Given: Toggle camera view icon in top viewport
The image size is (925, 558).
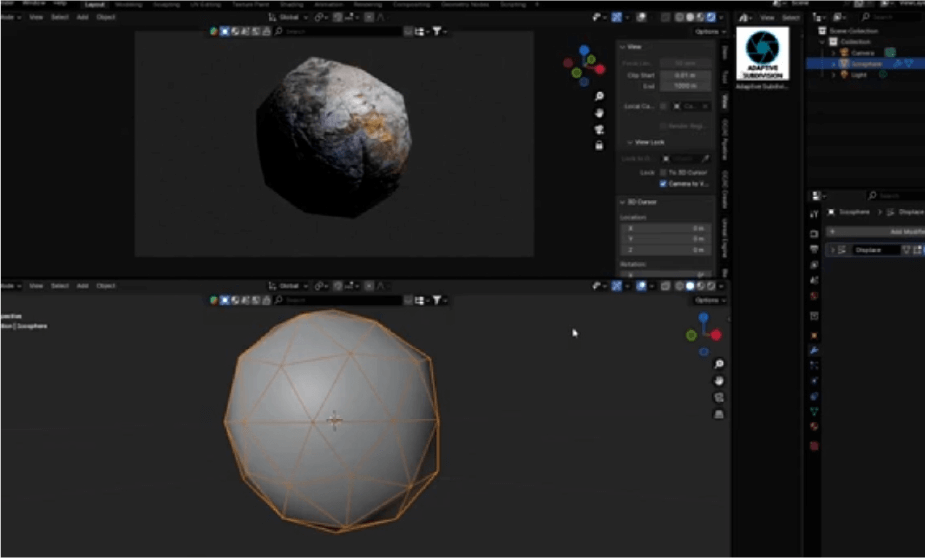Looking at the screenshot, I should coord(599,129).
